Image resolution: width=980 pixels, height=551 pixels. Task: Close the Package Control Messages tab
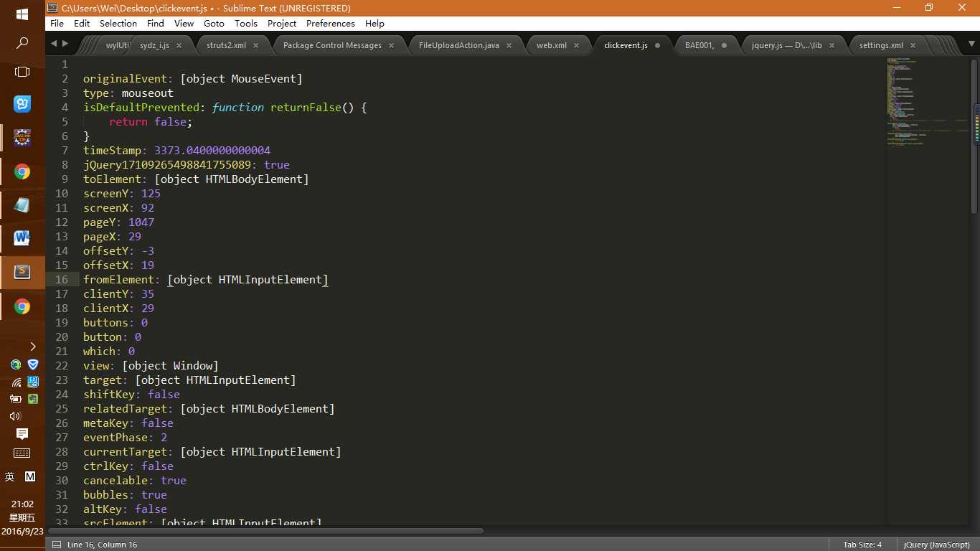click(x=391, y=45)
